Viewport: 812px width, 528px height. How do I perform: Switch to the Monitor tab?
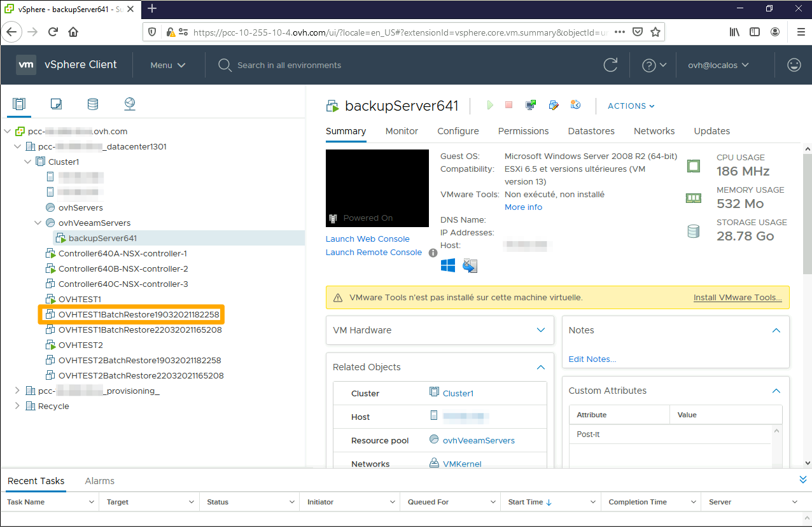coord(402,131)
